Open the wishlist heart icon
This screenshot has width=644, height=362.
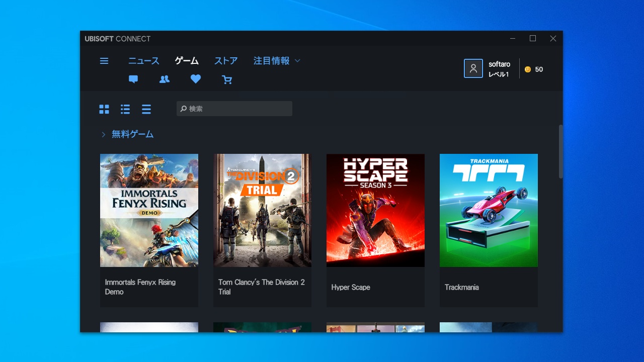pyautogui.click(x=196, y=79)
